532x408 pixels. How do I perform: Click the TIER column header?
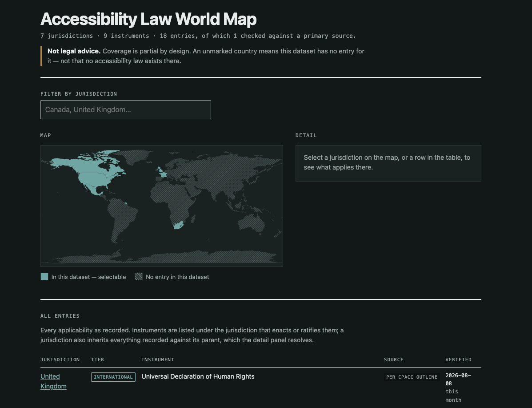coord(97,360)
